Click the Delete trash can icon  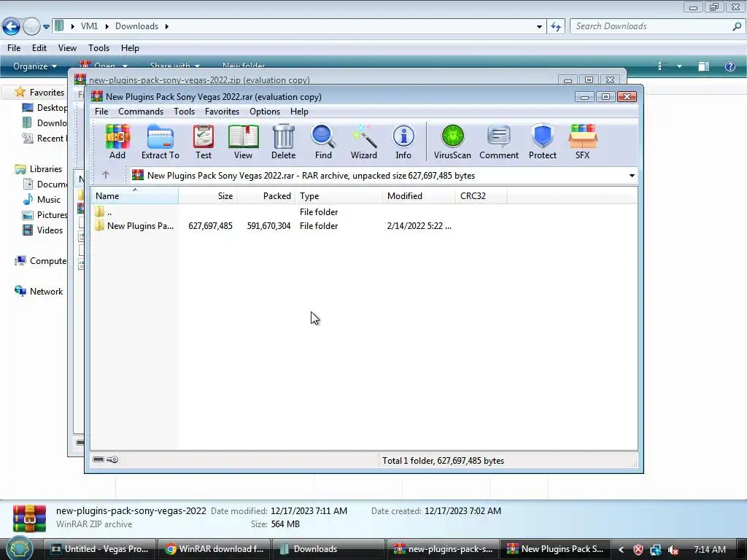[284, 141]
